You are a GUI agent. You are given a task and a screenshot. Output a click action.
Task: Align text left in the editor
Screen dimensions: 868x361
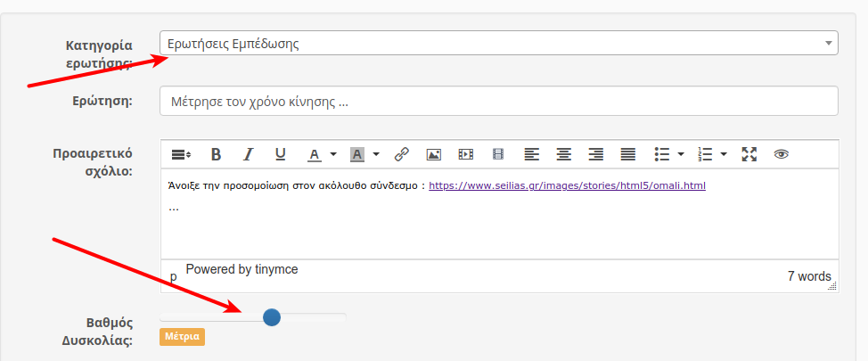click(x=531, y=154)
